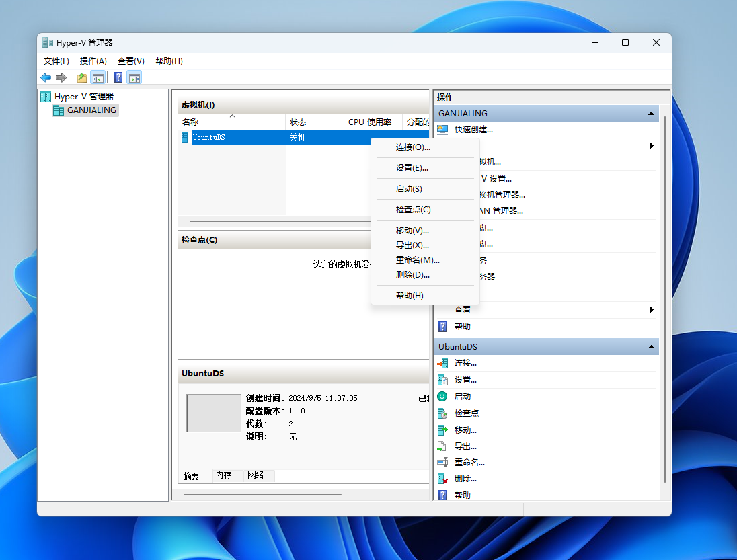Click the 关机 status cell of UbuntuDS
Viewport: 737px width, 560px height.
297,137
